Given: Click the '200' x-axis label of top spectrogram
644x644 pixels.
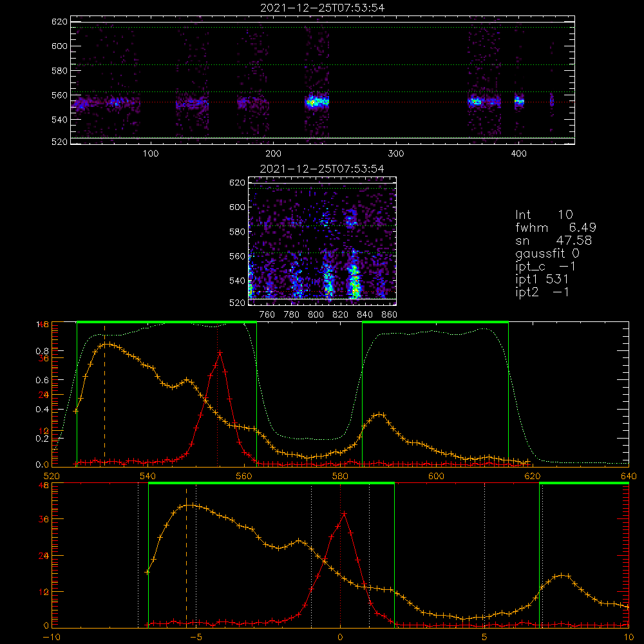Looking at the screenshot, I should 273,154.
